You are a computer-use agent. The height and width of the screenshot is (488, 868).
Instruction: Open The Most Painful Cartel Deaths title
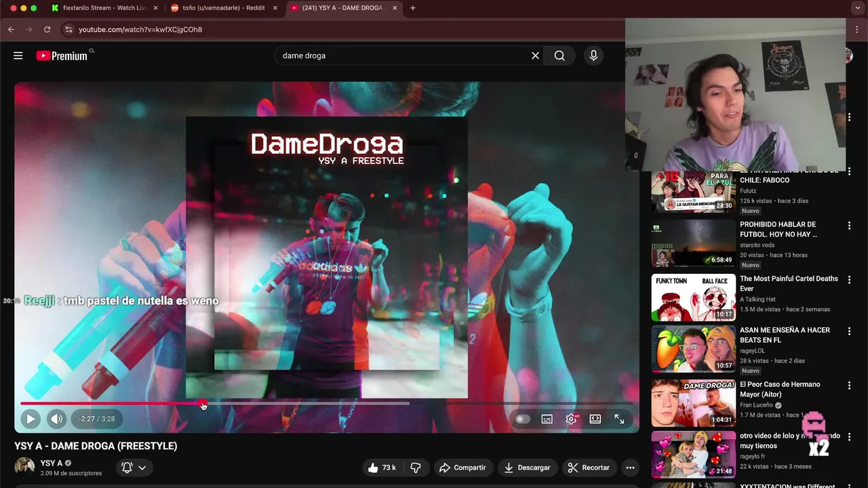tap(789, 283)
